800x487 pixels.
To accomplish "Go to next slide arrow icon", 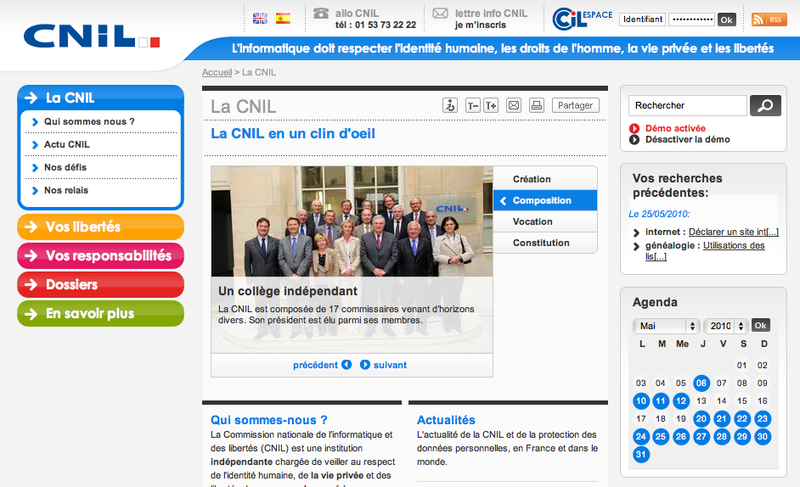I will [365, 365].
